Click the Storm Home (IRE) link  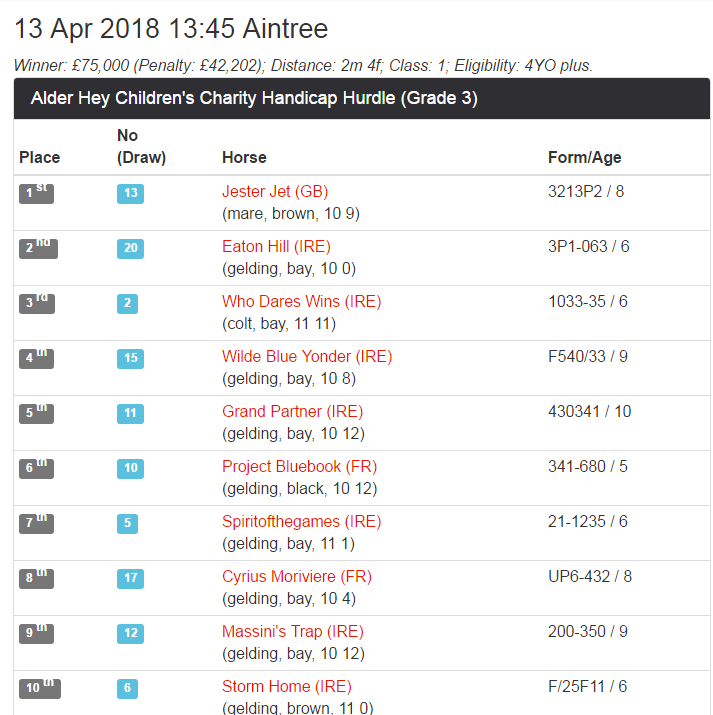coord(286,687)
